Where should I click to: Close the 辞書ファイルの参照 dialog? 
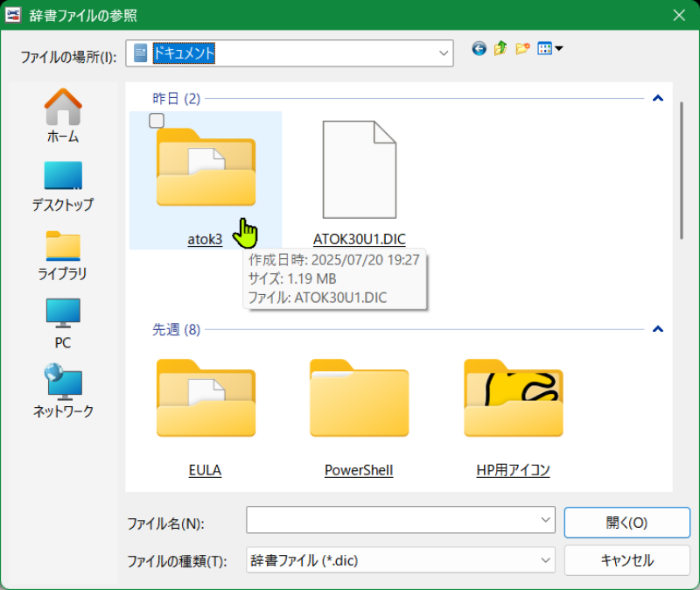coord(679,15)
